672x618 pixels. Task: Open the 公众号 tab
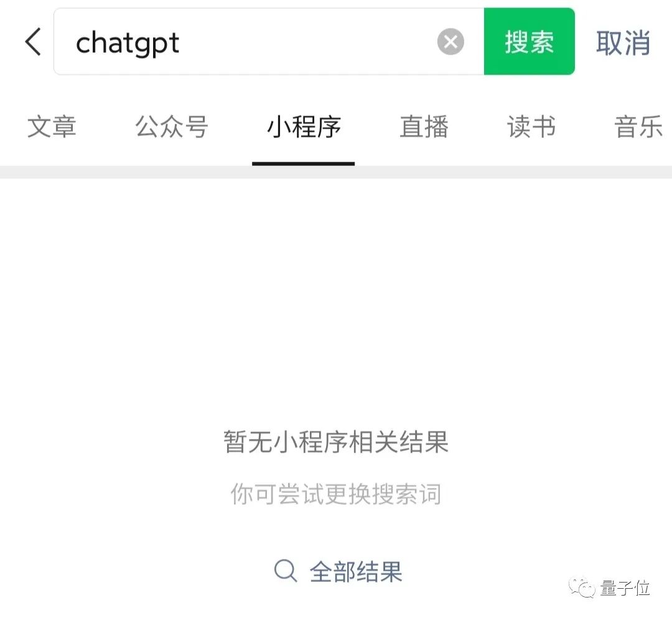(x=172, y=127)
